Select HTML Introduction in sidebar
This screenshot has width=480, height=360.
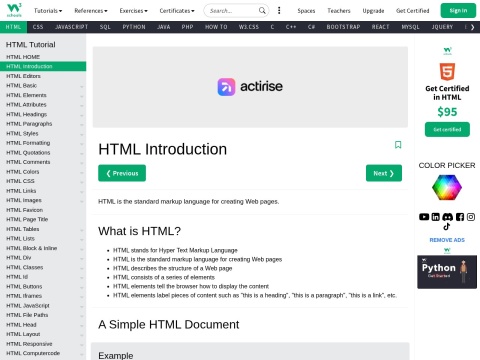click(x=43, y=66)
